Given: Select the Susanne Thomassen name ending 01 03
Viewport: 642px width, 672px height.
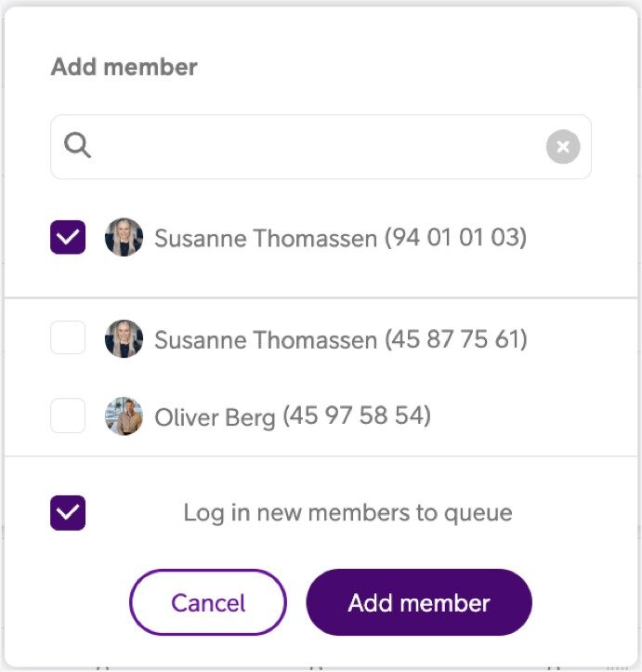Looking at the screenshot, I should pos(267,238).
